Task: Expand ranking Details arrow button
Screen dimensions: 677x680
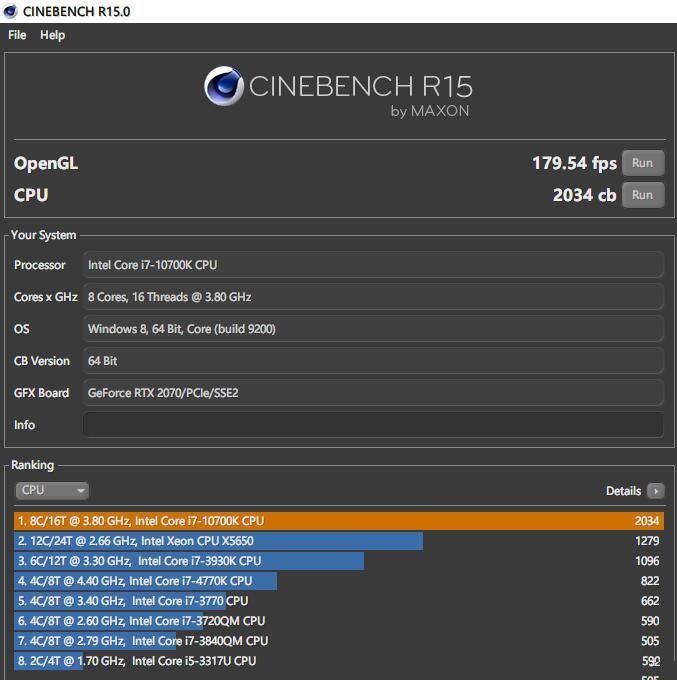Action: click(x=655, y=491)
